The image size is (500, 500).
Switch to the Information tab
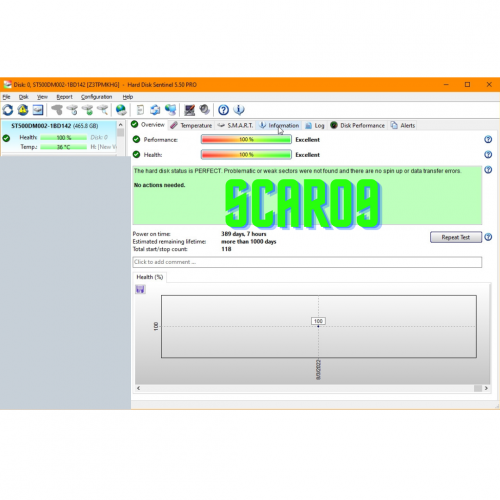[279, 125]
